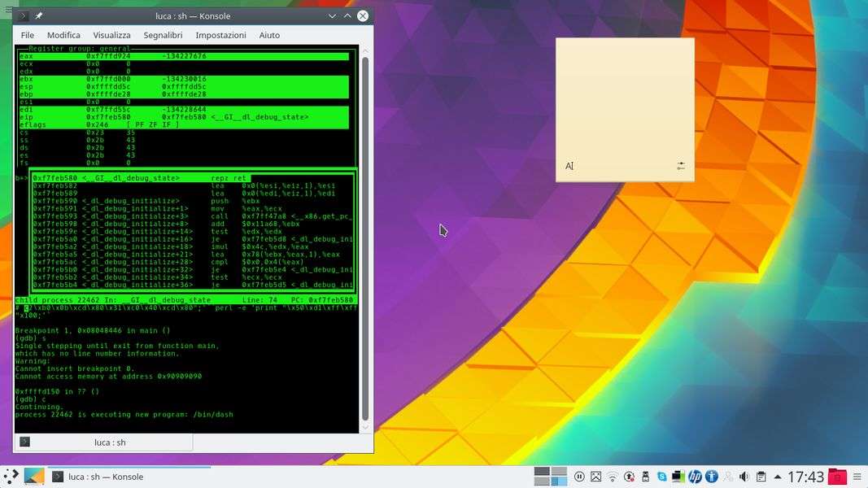Click the Konsole terminal scrollbar
The height and width of the screenshot is (488, 868).
[x=365, y=236]
